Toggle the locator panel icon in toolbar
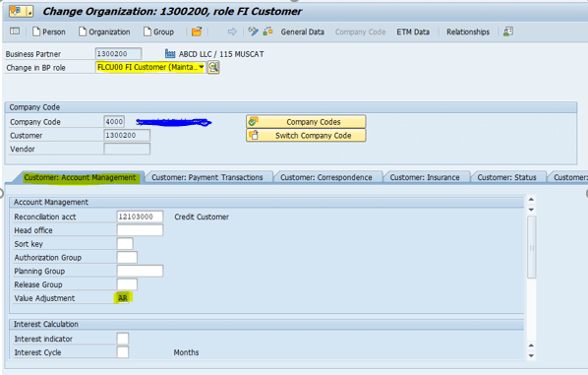Viewport: 588px width, 375px height. [x=15, y=31]
